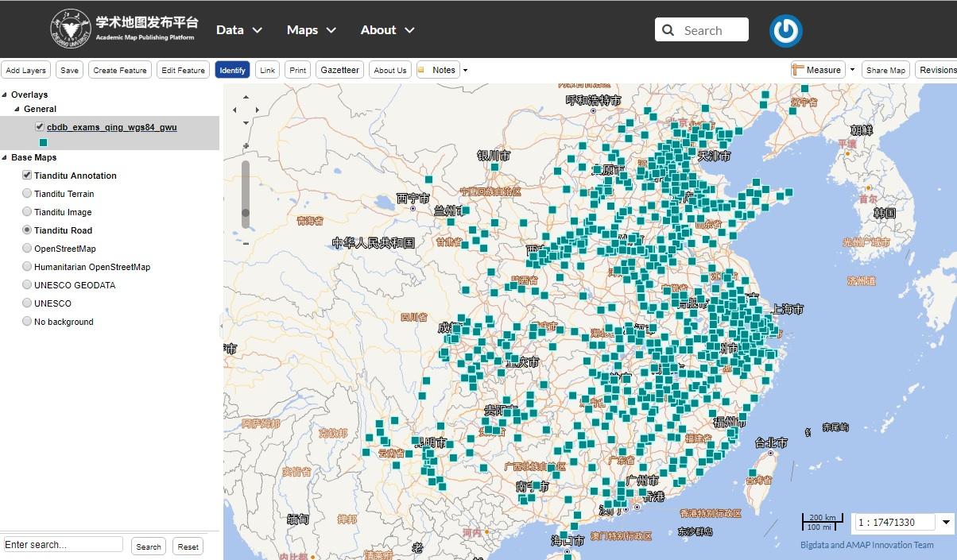Uncheck the cbdb_exams_qing_wgs84_gwu layer

click(40, 126)
